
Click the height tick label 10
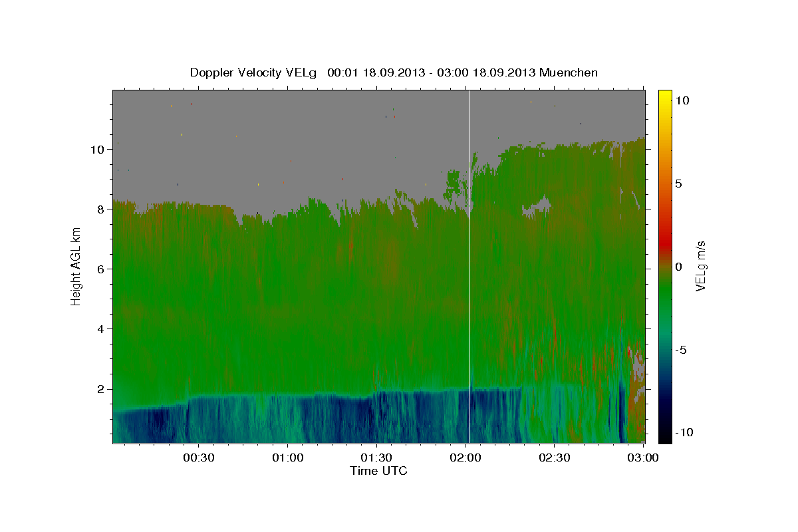99,150
